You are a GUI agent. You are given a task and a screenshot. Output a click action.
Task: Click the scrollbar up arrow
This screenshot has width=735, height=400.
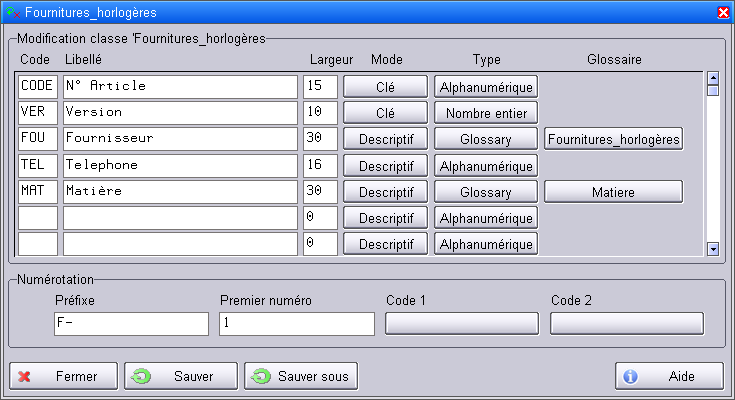pos(713,78)
